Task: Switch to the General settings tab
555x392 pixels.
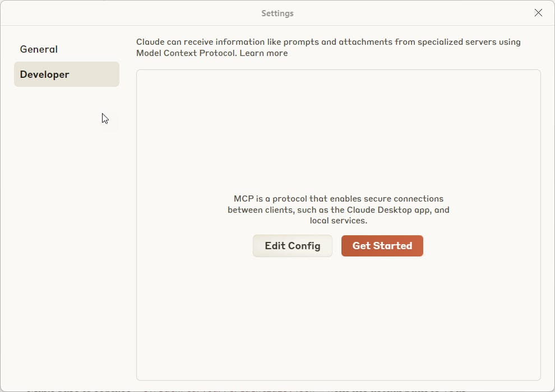Action: coord(39,49)
